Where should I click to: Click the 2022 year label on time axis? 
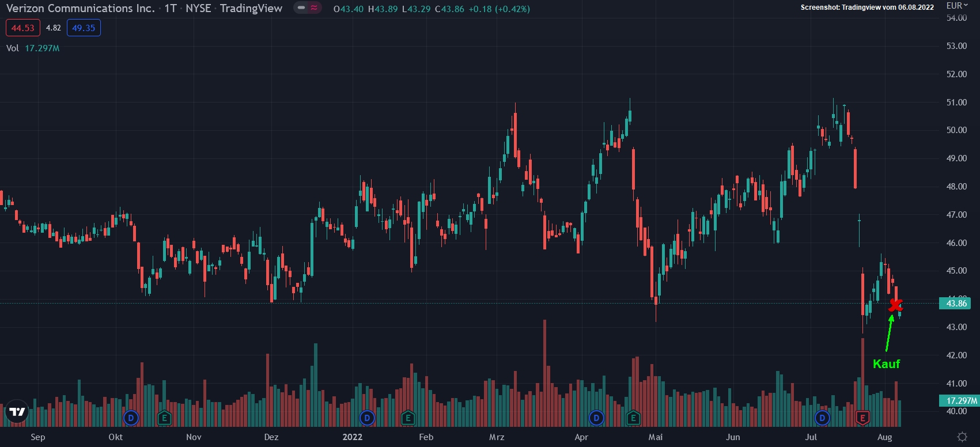353,437
